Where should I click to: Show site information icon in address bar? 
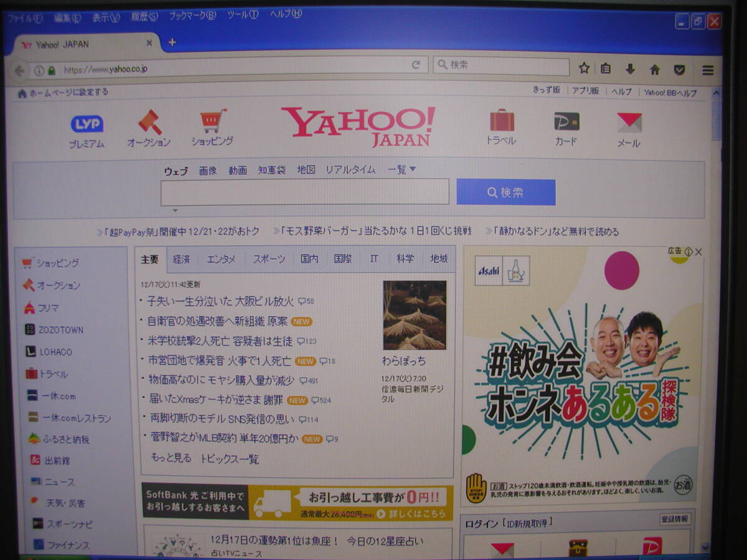pyautogui.click(x=39, y=70)
